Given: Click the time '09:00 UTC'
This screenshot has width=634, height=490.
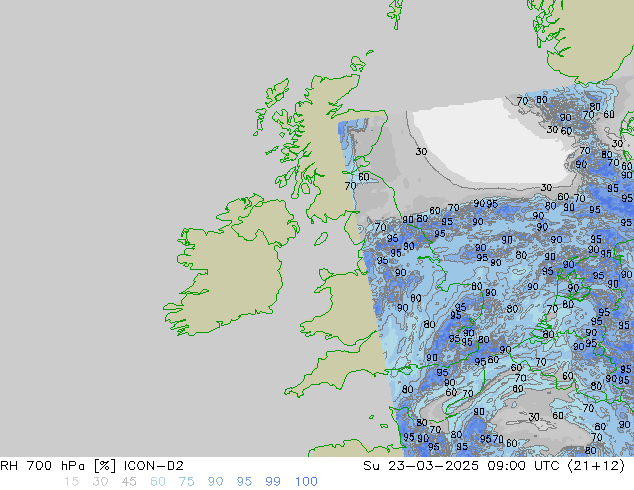Looking at the screenshot, I should click(524, 466).
